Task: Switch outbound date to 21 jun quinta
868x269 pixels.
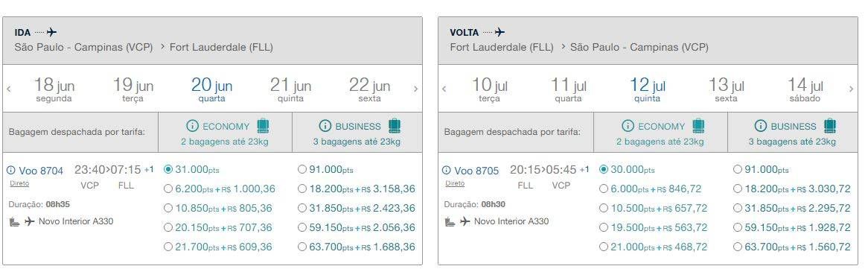Action: coord(290,90)
